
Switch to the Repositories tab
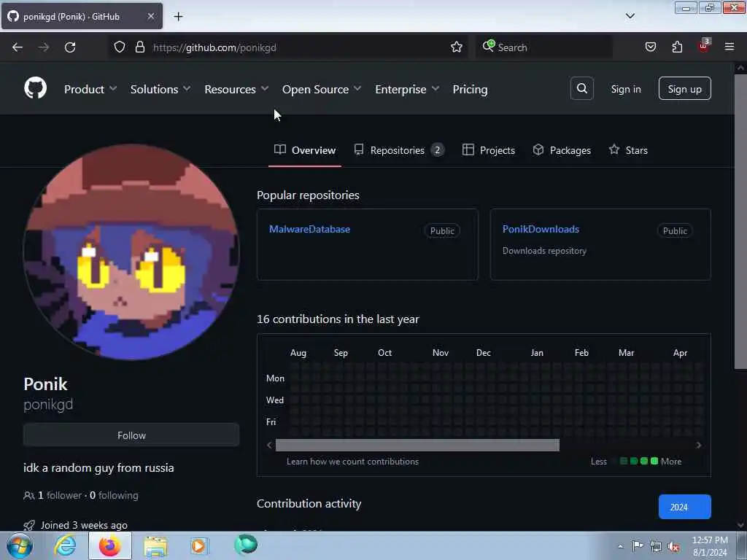[399, 150]
